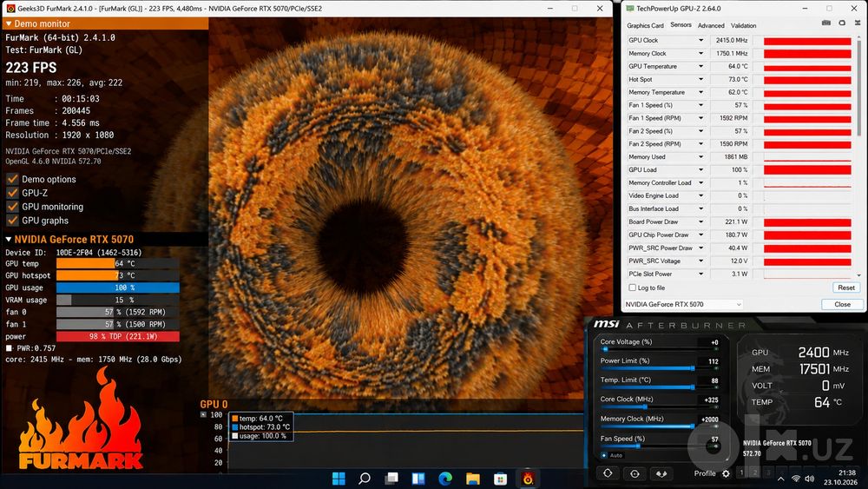Click FurMark icon in the taskbar
The image size is (868, 489).
coord(528,479)
